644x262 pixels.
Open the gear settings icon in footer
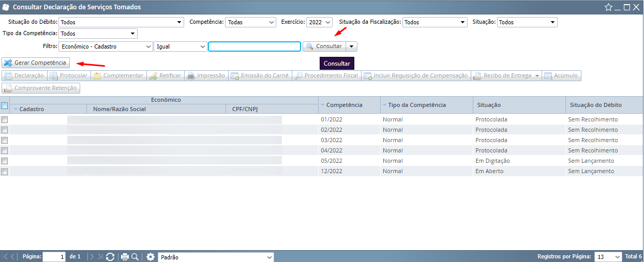point(151,257)
